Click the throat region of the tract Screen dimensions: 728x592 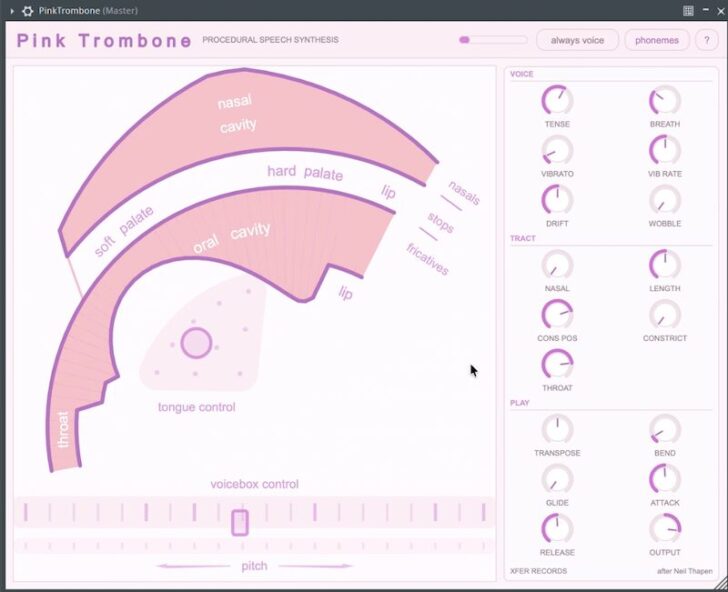point(65,429)
